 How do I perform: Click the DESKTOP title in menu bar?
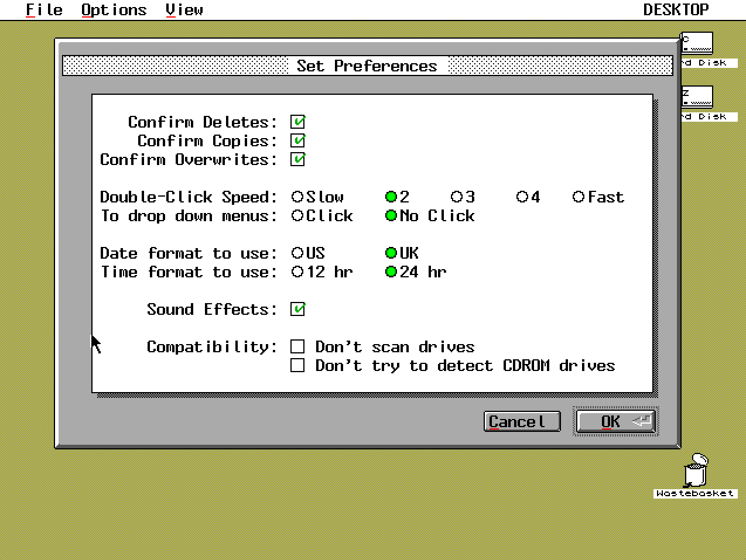tap(676, 10)
